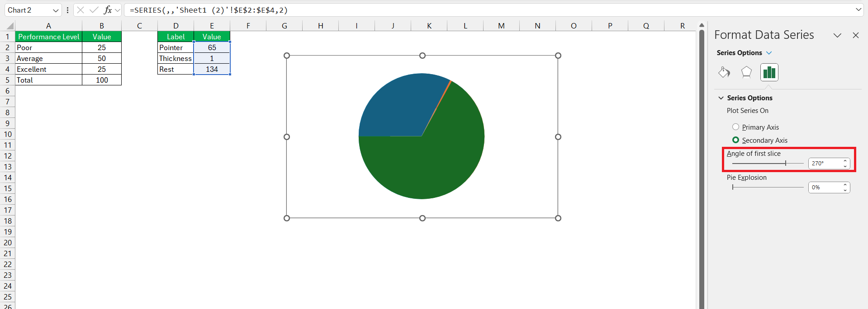Click the chart's top-middle resize handle
This screenshot has height=309, width=868.
coord(422,56)
